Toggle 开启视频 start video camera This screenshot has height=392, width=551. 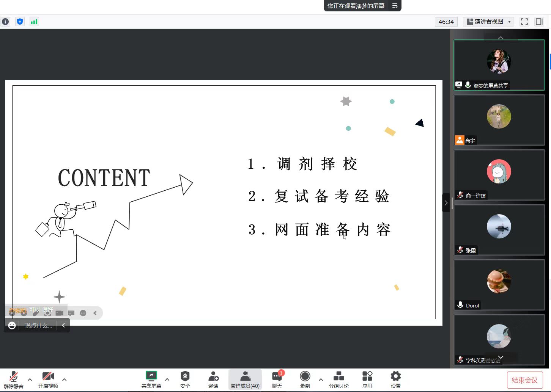click(48, 379)
